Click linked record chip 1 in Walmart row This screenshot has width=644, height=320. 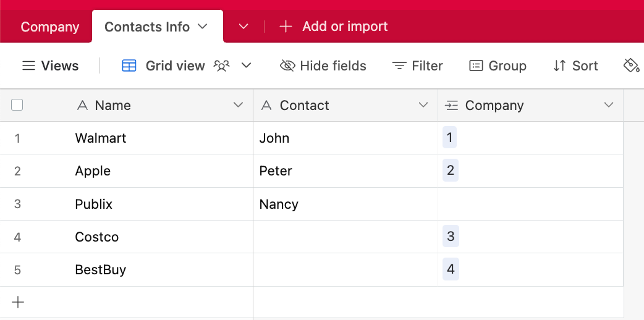click(449, 138)
